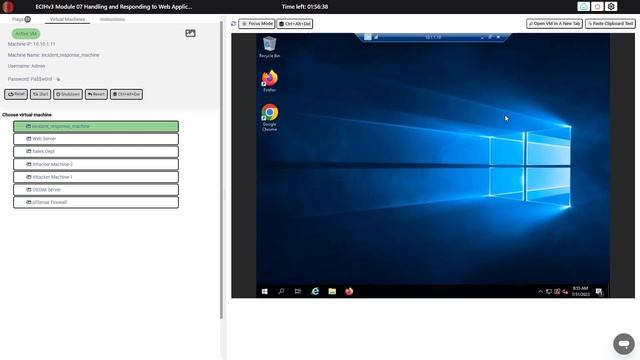Select the pfSense Firewall VM

(x=96, y=202)
